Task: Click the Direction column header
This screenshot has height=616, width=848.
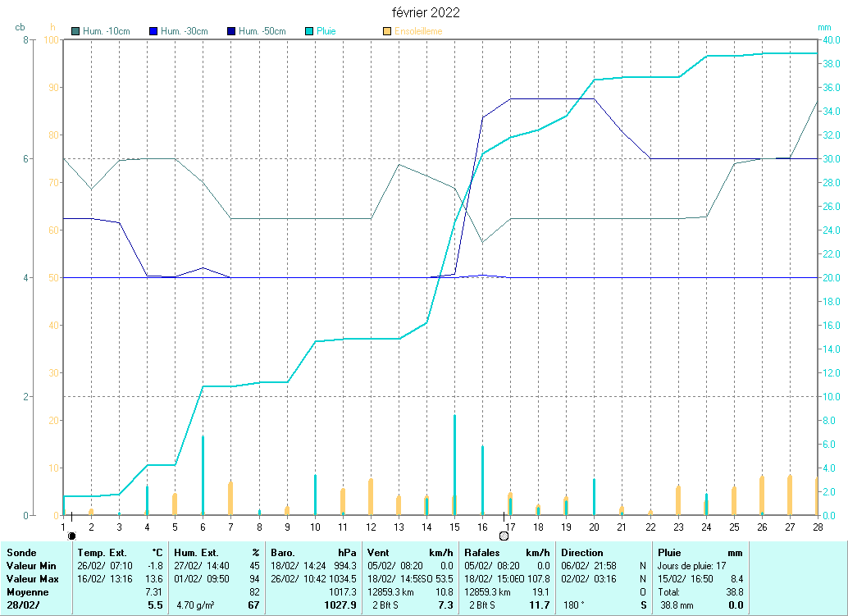Action: [582, 553]
